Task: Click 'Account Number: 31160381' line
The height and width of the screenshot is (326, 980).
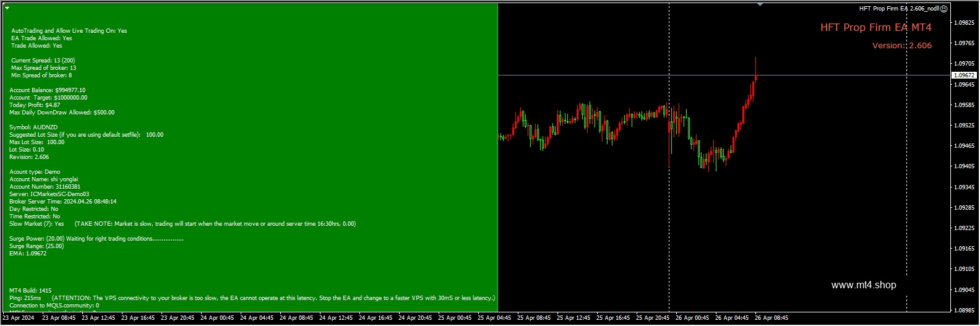Action: 45,187
